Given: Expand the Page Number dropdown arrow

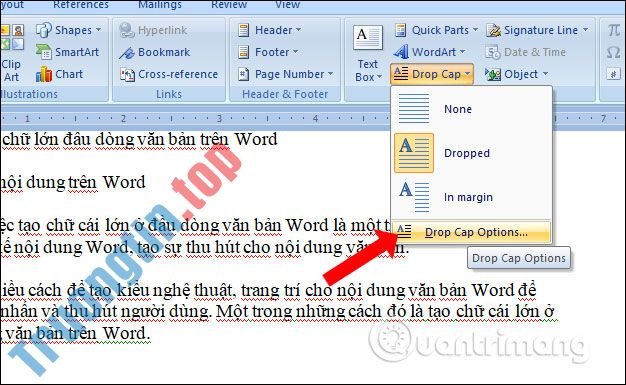Looking at the screenshot, I should [x=331, y=74].
